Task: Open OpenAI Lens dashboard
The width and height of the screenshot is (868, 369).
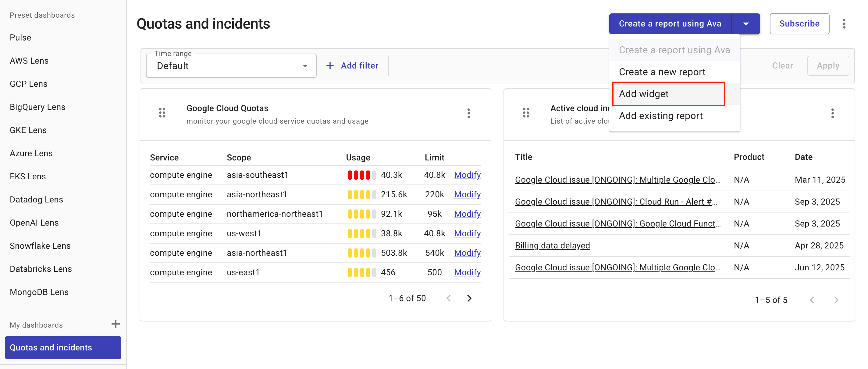Action: click(34, 223)
